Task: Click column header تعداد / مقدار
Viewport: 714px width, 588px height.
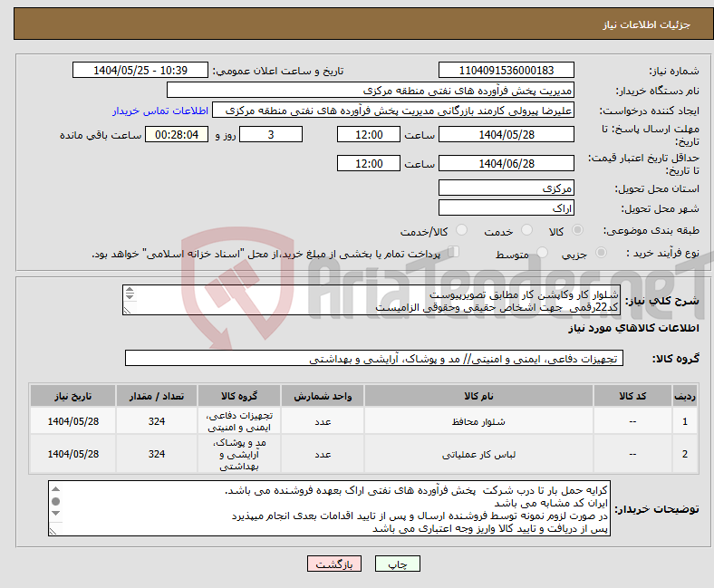Action: point(156,396)
